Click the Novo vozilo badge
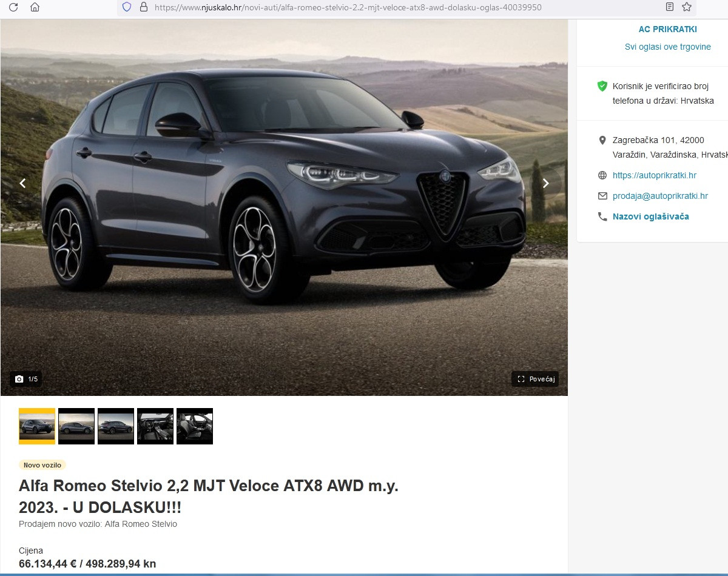Viewport: 728px width, 576px height. click(x=42, y=465)
